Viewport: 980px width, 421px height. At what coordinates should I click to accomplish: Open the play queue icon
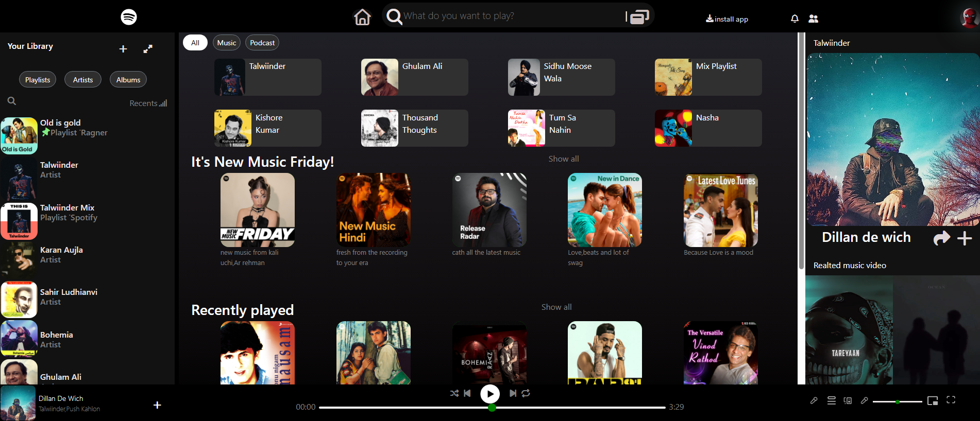[832, 400]
